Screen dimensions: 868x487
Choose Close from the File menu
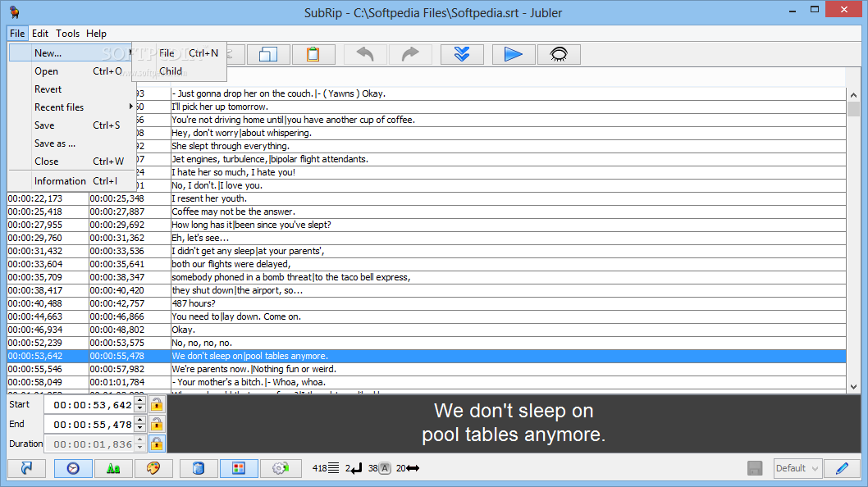coord(71,161)
